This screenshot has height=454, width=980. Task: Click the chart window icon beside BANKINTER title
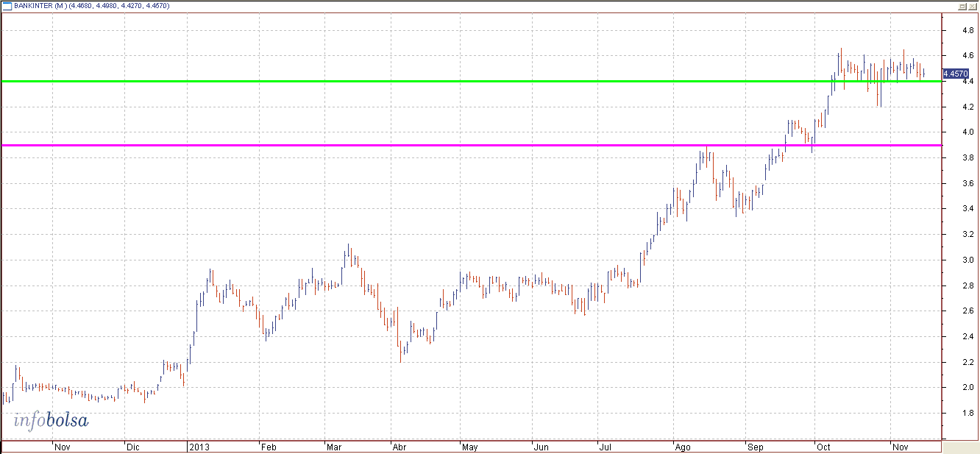coord(7,6)
